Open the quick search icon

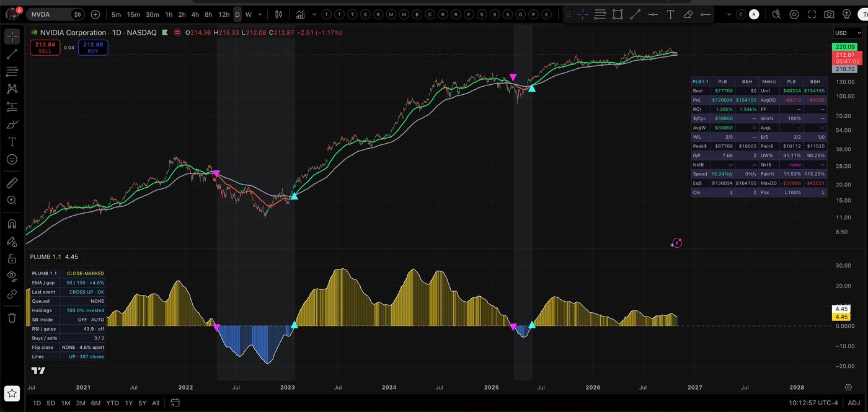click(777, 14)
